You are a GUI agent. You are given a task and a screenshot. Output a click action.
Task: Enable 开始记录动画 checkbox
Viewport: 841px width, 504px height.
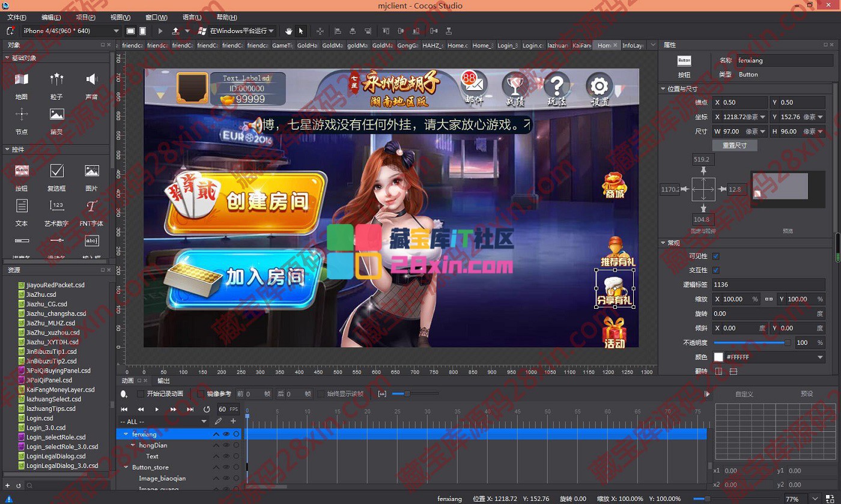pos(141,394)
